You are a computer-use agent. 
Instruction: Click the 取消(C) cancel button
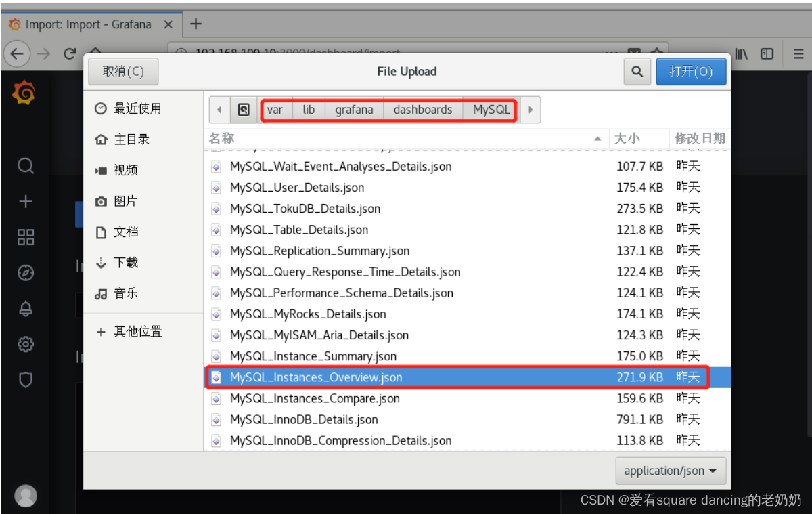123,71
